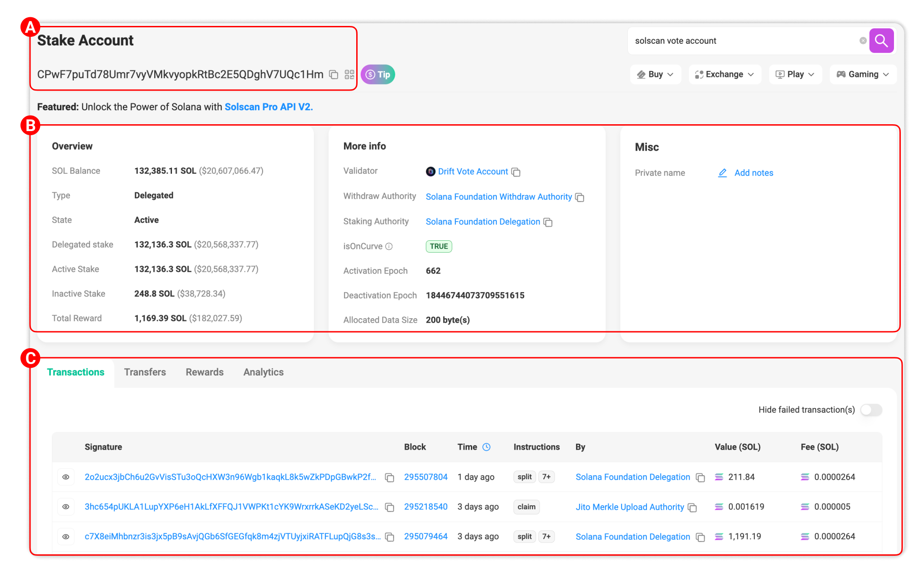Expand the Gaming dropdown
924x573 pixels.
tap(863, 74)
